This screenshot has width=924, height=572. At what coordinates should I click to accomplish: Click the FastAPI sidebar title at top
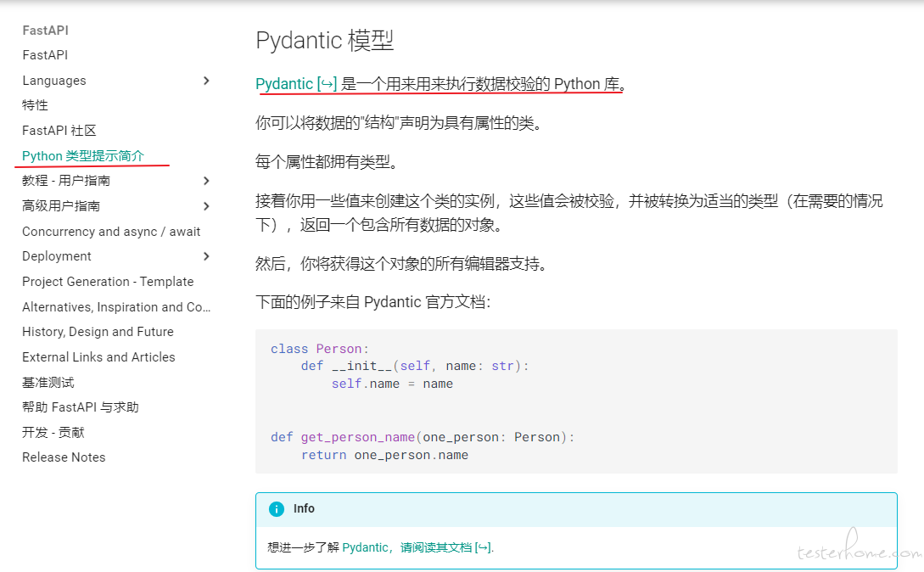pyautogui.click(x=45, y=30)
